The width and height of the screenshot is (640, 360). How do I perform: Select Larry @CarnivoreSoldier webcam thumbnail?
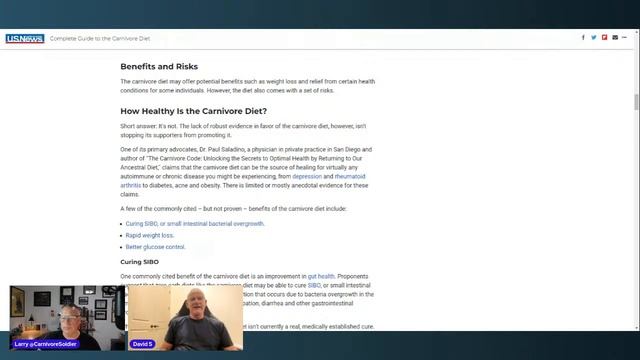click(x=67, y=318)
